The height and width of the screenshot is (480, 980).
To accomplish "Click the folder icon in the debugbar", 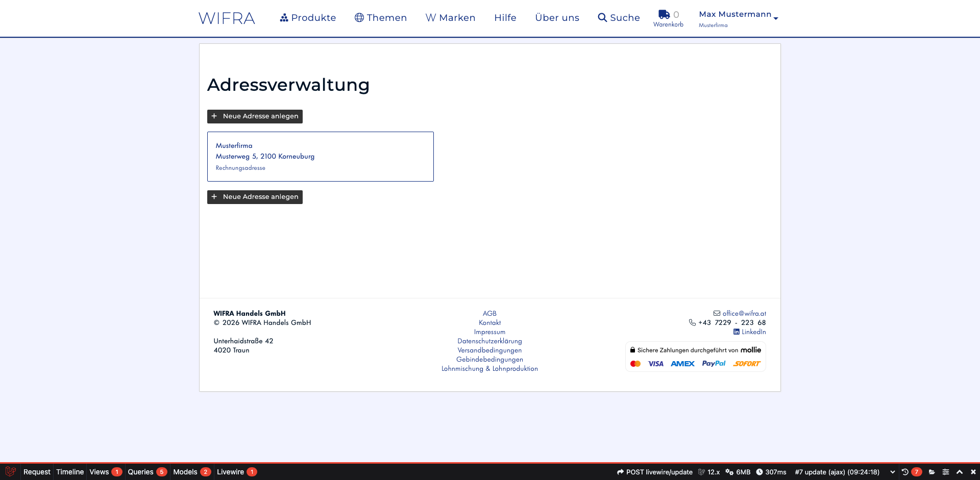I will coord(932,472).
